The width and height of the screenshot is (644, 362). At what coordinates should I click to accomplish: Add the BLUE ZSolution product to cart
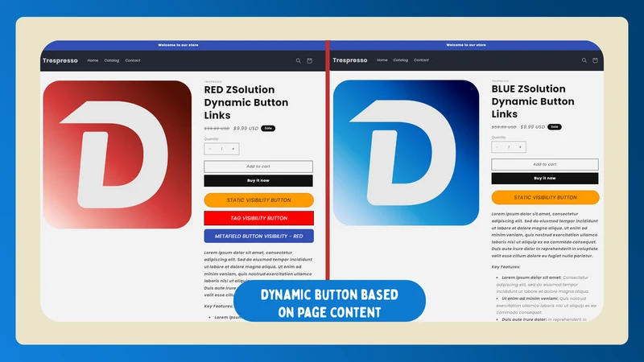tap(545, 164)
